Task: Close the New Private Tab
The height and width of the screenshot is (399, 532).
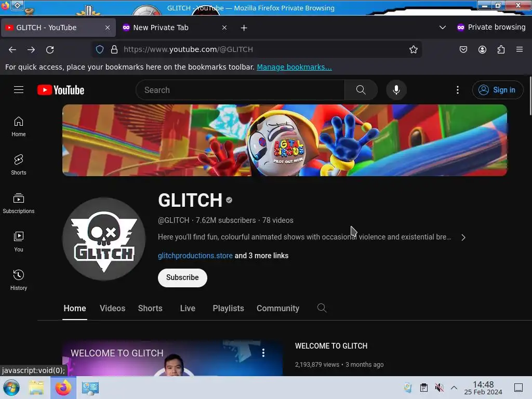Action: [224, 28]
